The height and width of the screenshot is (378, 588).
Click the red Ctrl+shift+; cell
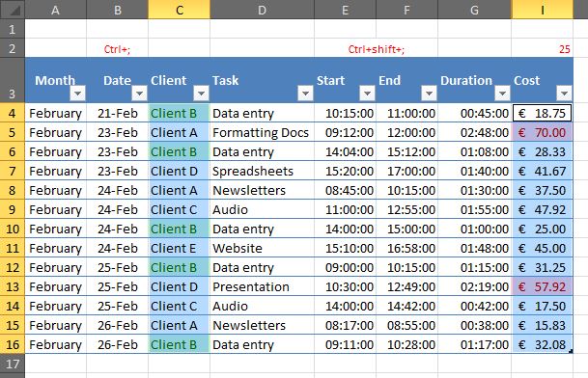pos(377,49)
